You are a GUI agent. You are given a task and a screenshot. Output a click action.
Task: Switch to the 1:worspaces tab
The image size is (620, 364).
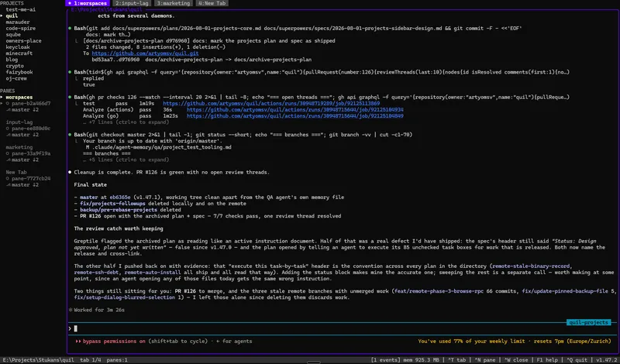pyautogui.click(x=87, y=3)
